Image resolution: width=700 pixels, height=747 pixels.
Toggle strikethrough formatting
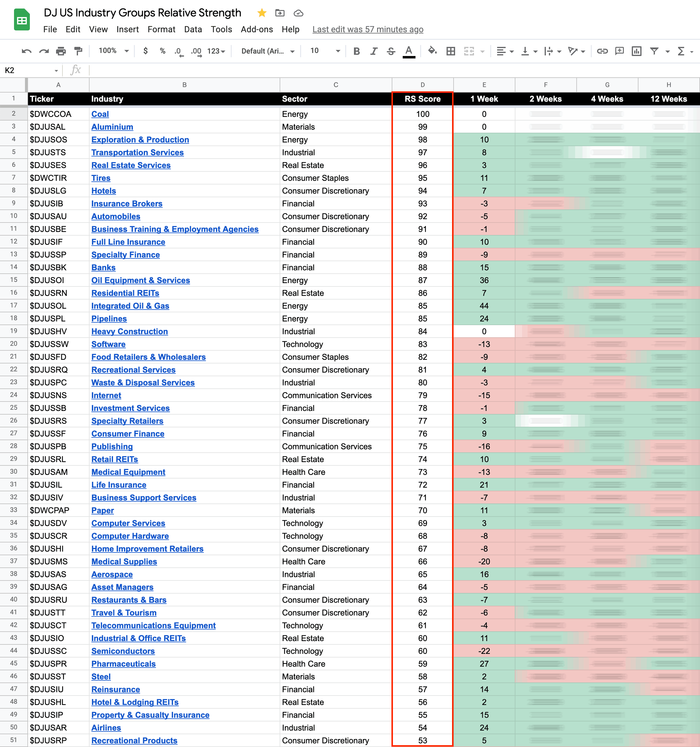(x=391, y=51)
